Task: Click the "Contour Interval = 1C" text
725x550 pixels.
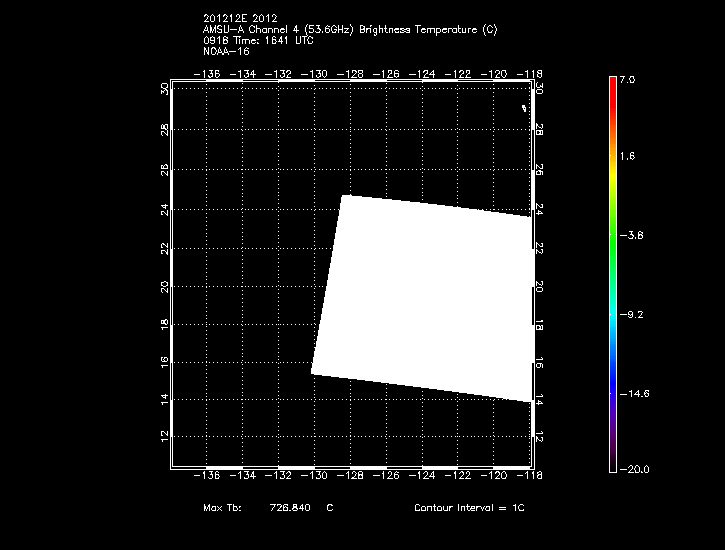Action: (468, 508)
